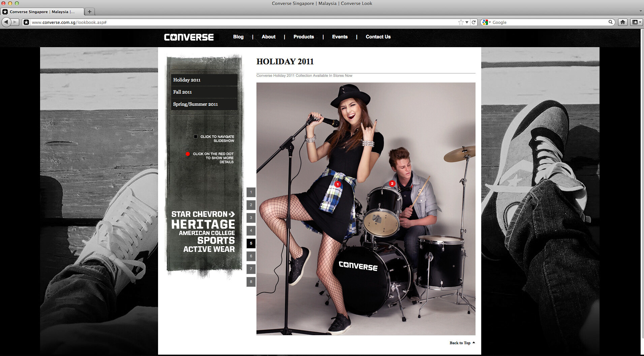Open the Contact Us menu item
Image resolution: width=644 pixels, height=356 pixels.
[378, 37]
